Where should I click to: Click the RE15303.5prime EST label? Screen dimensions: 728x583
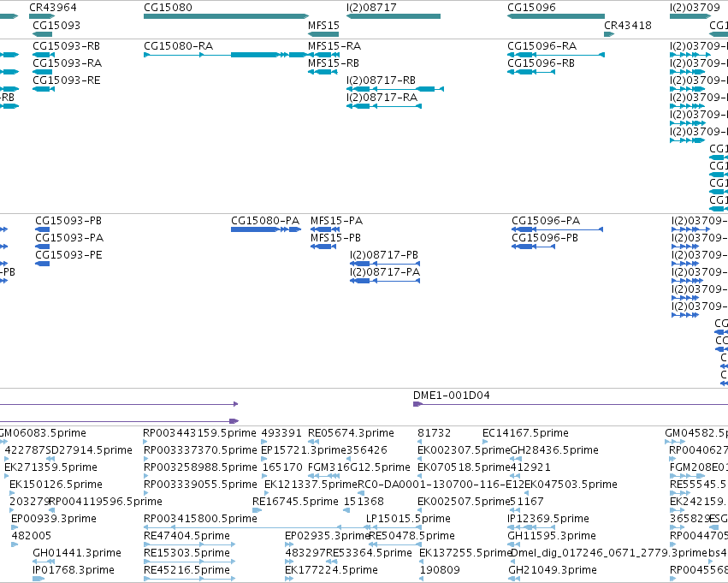[x=186, y=553]
